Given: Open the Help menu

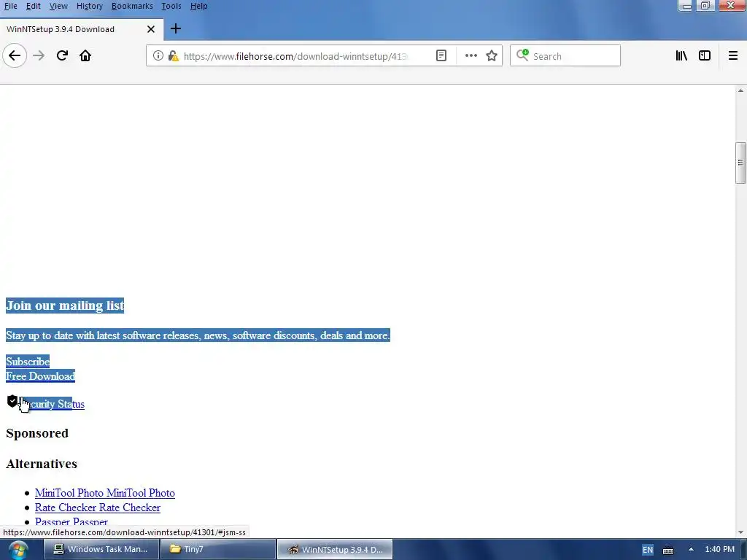Looking at the screenshot, I should [x=198, y=6].
